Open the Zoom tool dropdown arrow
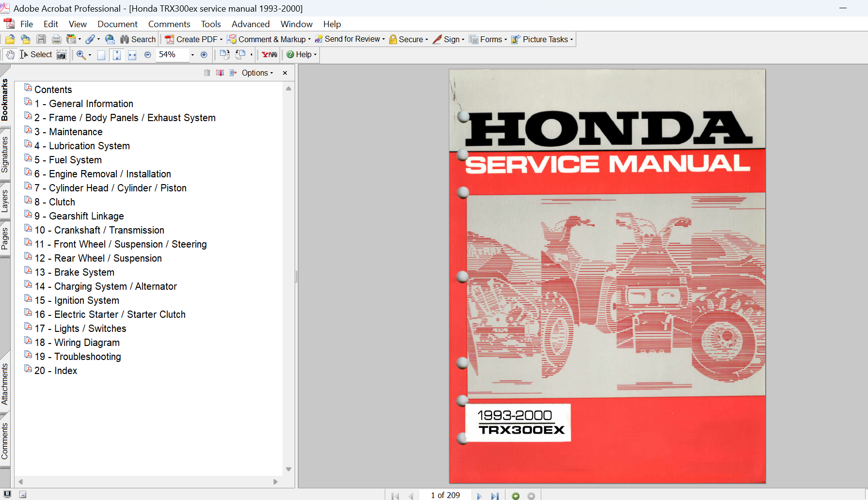The height and width of the screenshot is (500, 868). point(90,55)
